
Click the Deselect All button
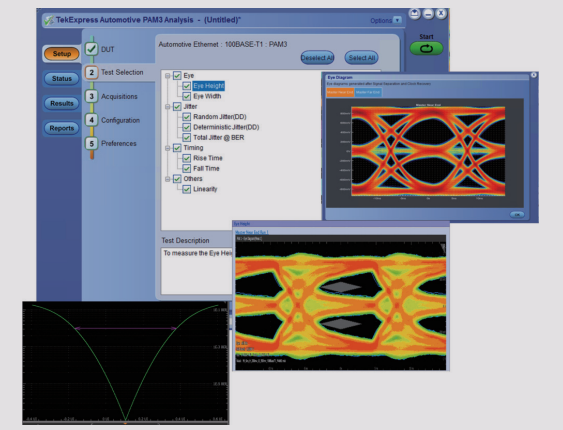coord(317,58)
